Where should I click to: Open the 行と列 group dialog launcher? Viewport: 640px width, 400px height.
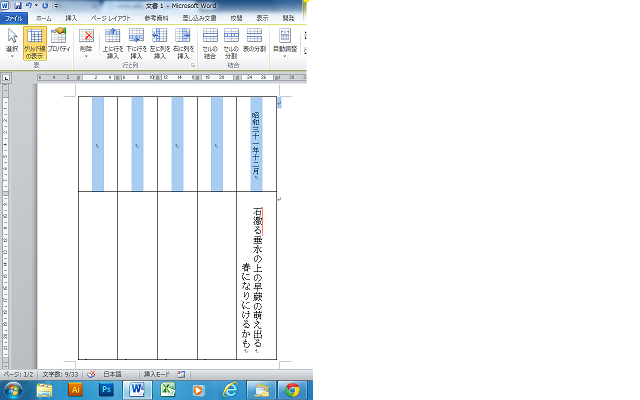[193, 65]
